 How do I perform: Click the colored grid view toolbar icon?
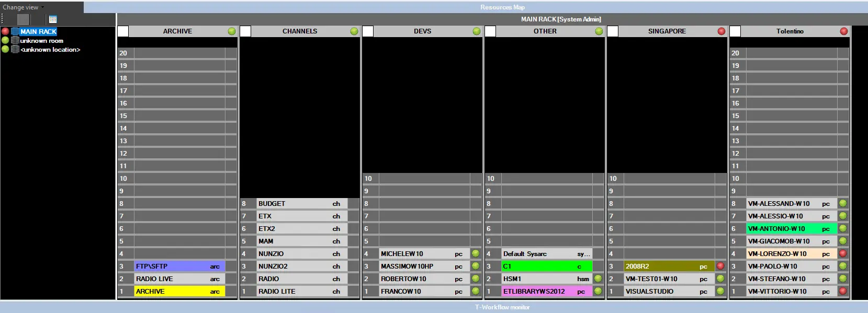[x=53, y=19]
